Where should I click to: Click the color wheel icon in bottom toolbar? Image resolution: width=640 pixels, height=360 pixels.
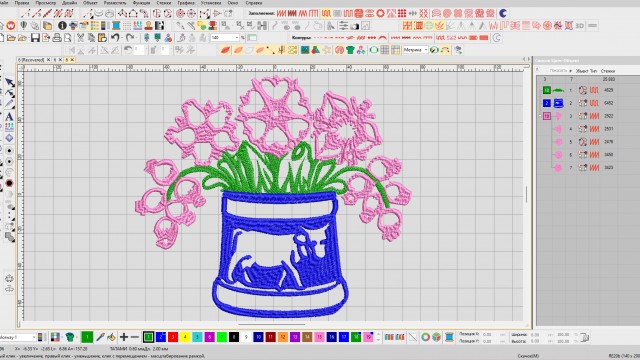click(425, 337)
